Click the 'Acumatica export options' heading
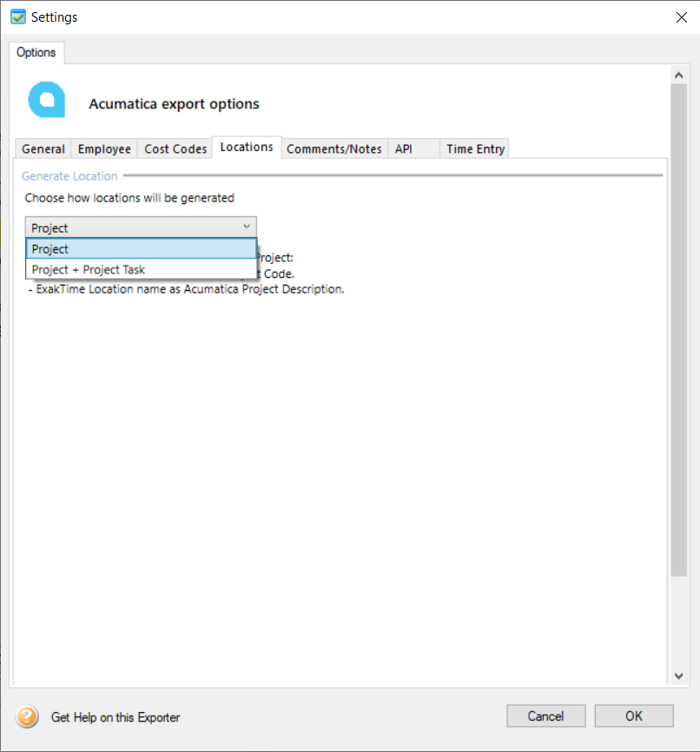 pos(174,104)
